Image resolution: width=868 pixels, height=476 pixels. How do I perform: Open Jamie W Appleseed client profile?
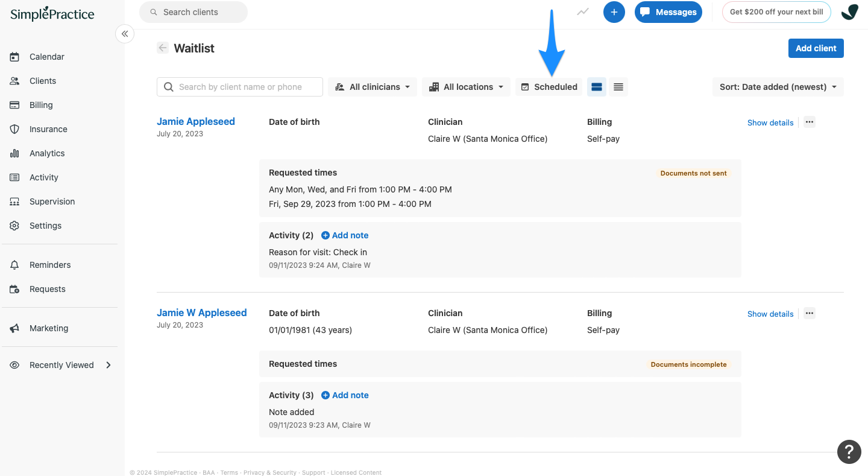pos(202,313)
